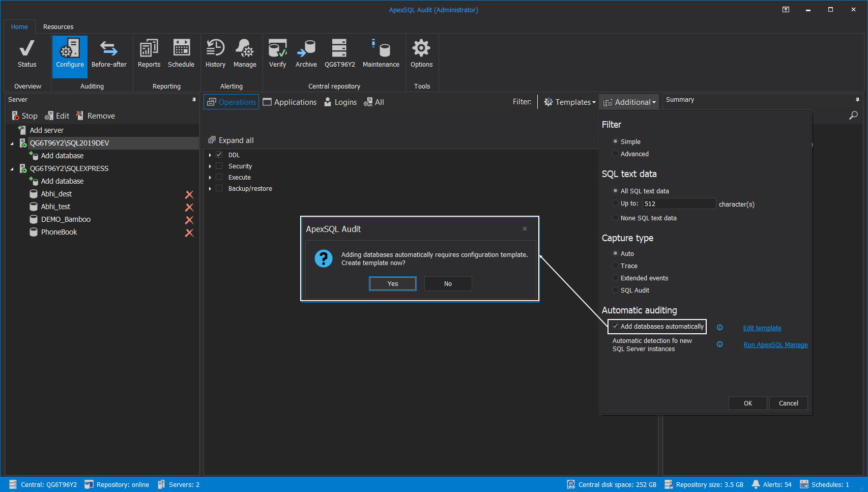Open the Schedule reporting tool
The height and width of the screenshot is (492, 868).
tap(181, 54)
